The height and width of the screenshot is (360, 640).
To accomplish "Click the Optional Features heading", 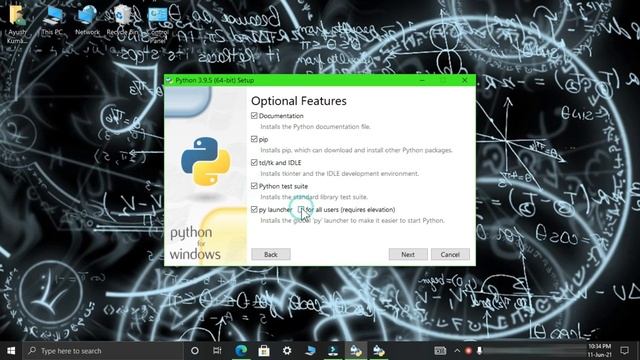I will [x=299, y=101].
